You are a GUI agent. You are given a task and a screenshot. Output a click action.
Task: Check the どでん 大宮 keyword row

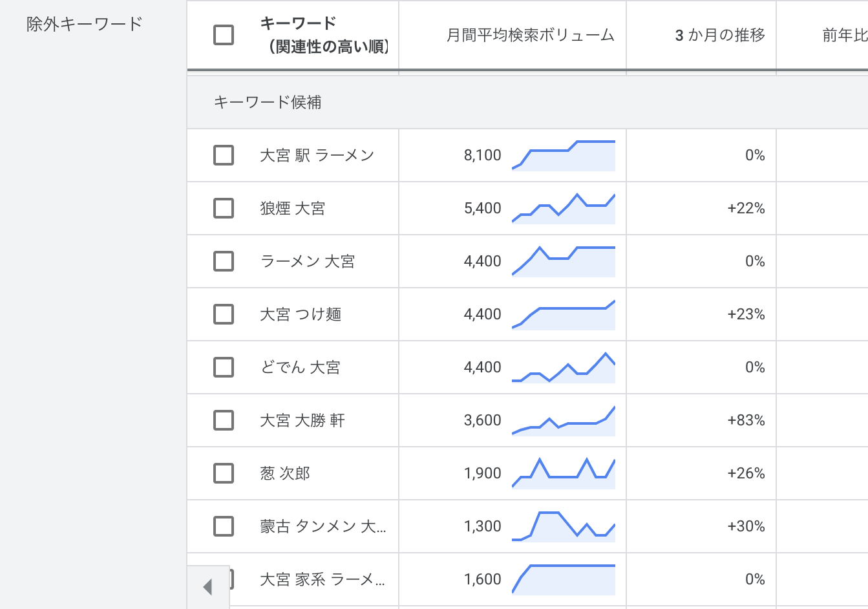224,367
